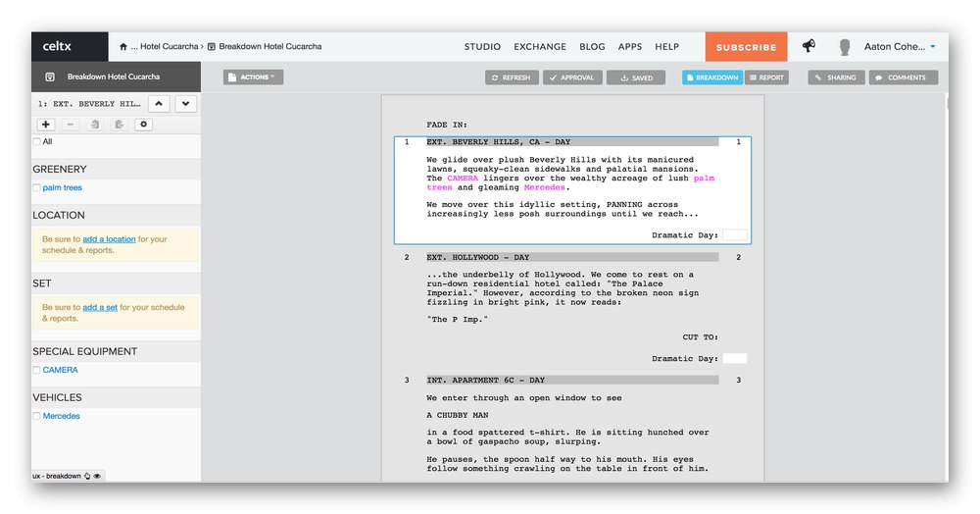
Task: Open the STUDIO menu
Action: click(482, 46)
